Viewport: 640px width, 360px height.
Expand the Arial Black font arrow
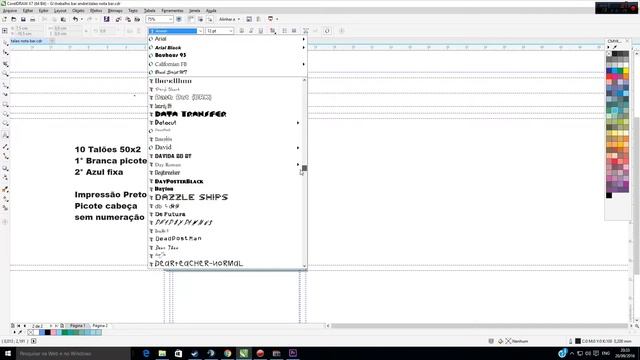pyautogui.click(x=303, y=47)
